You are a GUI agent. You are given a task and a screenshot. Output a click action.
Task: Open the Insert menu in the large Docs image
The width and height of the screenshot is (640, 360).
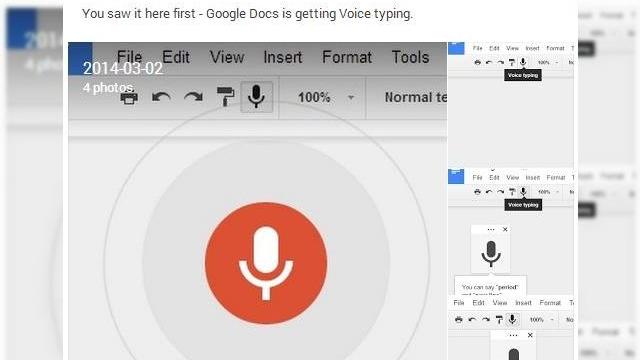pyautogui.click(x=283, y=57)
